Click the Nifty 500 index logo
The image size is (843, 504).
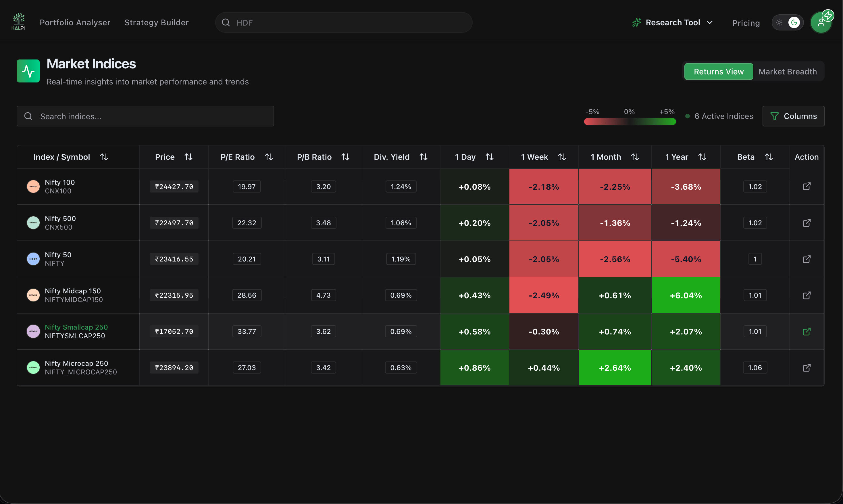click(33, 223)
